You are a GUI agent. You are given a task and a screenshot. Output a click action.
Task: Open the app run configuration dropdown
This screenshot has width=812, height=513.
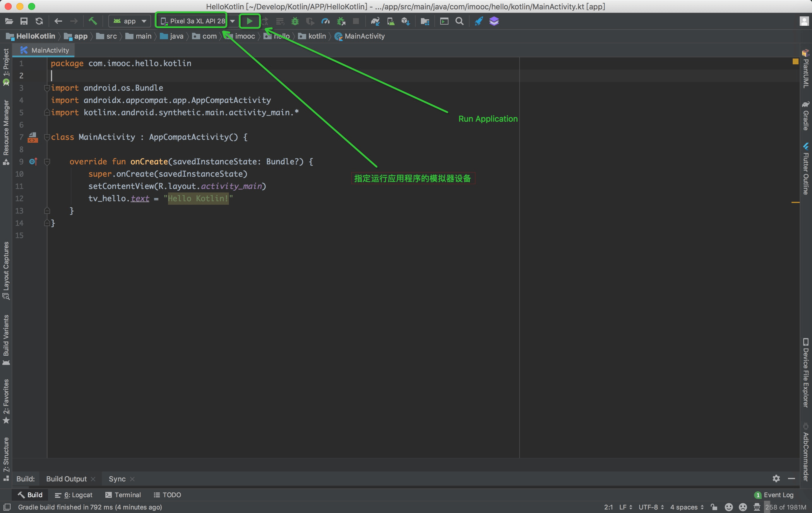point(130,21)
